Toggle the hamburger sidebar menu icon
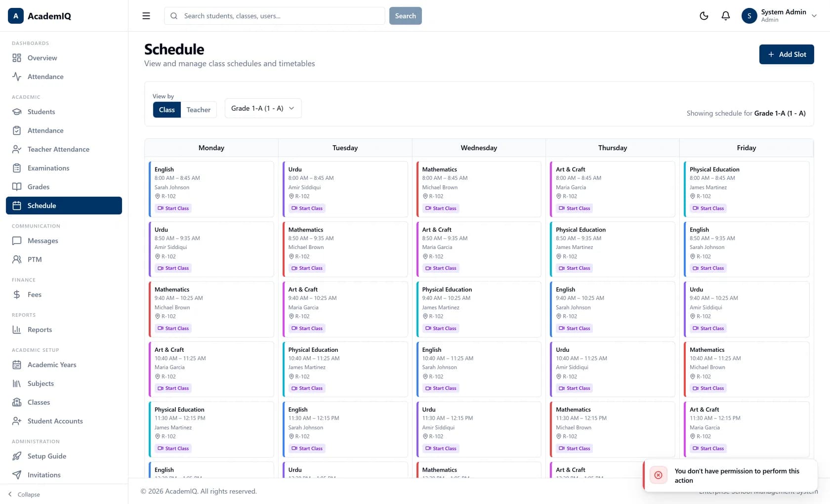 (x=146, y=16)
